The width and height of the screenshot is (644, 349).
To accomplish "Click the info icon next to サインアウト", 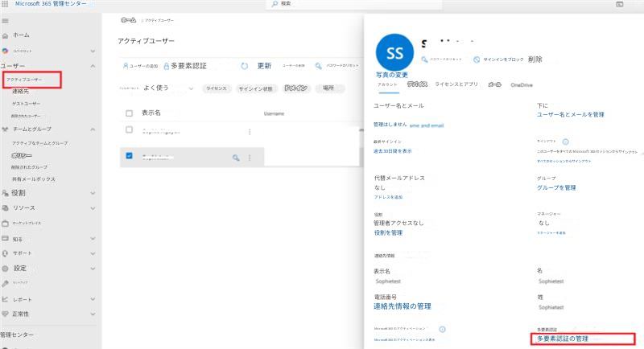I will [566, 142].
